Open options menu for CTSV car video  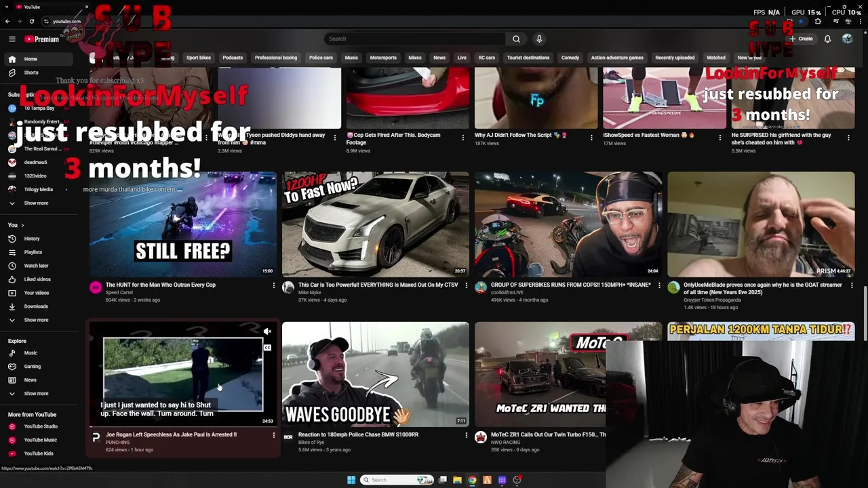pos(467,286)
